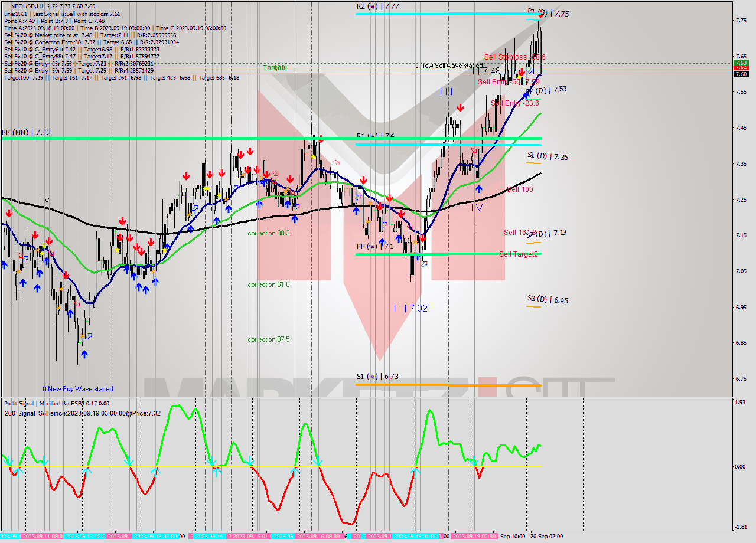Select the 'correction 38.2' label
This screenshot has height=543, width=756.
click(x=269, y=233)
